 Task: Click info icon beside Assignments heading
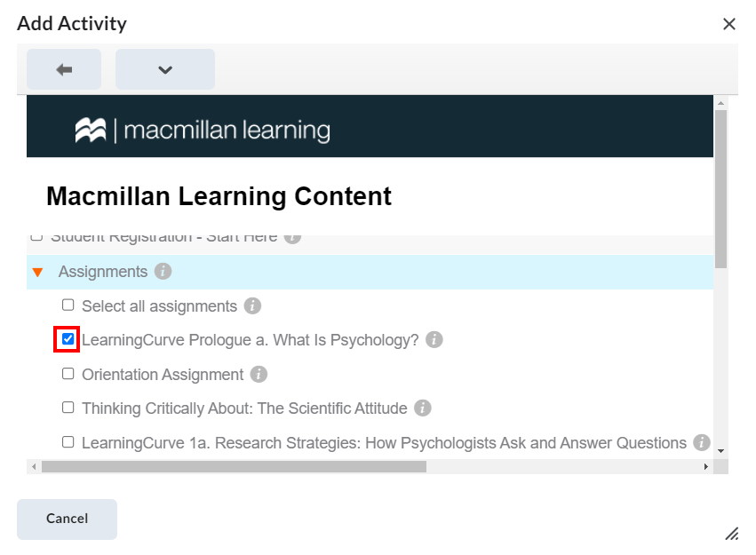pyautogui.click(x=163, y=272)
